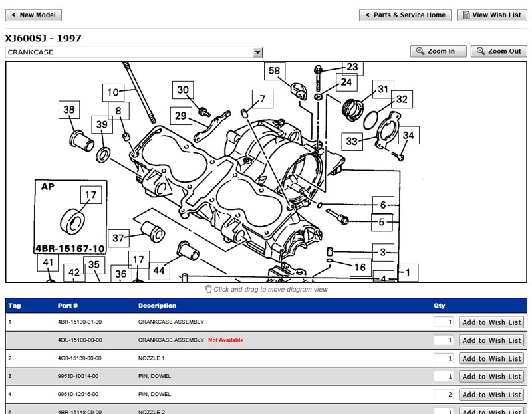Viewport: 532px width, 414px height.
Task: Click the XJ600SJ - 1997 model heading
Action: pyautogui.click(x=43, y=38)
